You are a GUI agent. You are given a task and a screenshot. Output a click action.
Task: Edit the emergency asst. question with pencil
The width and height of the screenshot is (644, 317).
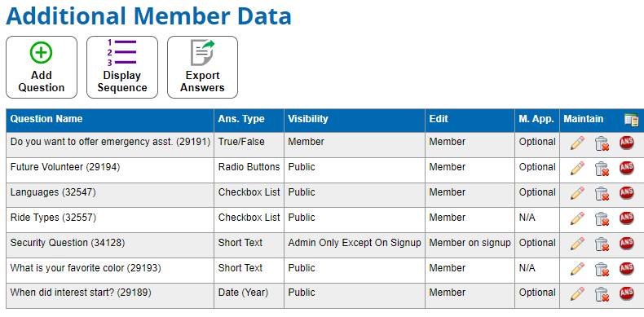click(577, 143)
